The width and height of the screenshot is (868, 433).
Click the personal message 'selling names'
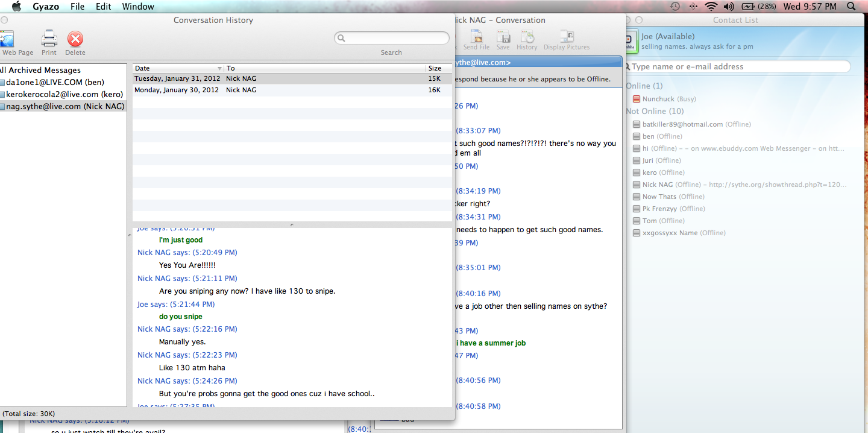coord(697,46)
